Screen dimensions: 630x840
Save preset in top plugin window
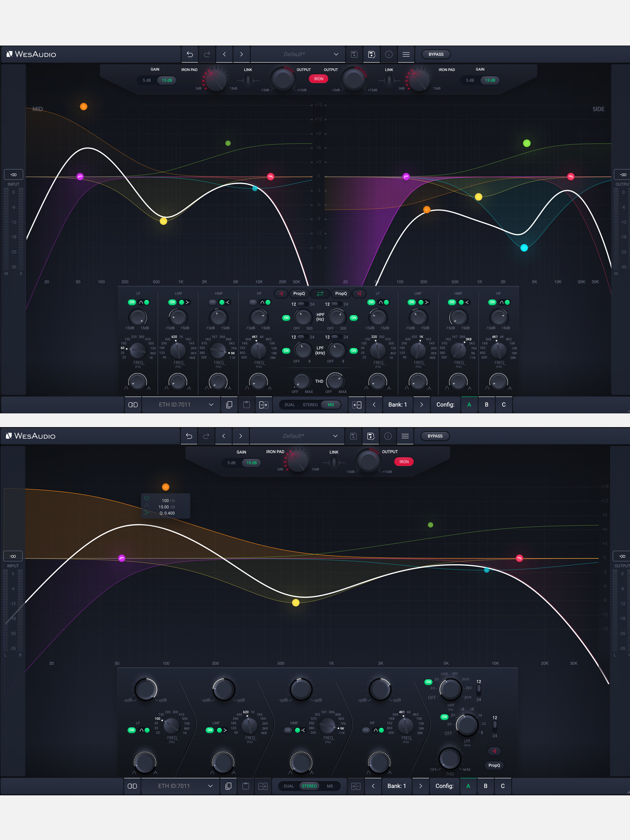point(354,54)
